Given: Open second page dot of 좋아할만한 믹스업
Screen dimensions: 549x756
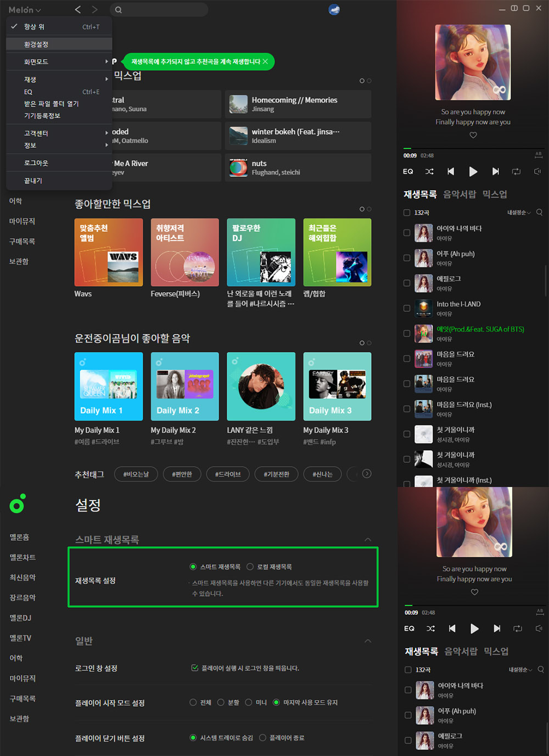Looking at the screenshot, I should (369, 209).
